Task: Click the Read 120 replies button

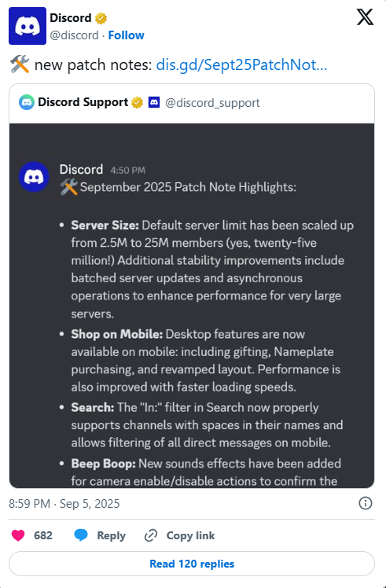Action: [x=192, y=564]
